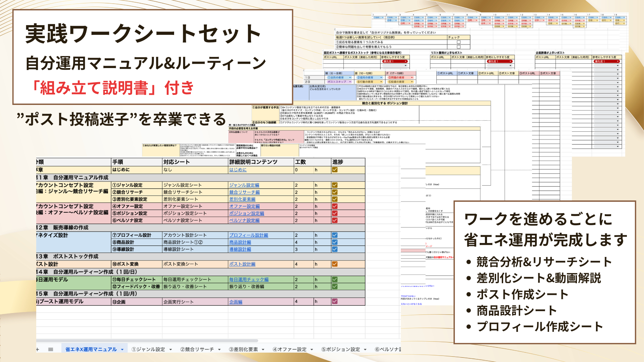
Task: Open the はじめに hyperlink in 詳細説明コンテンツ column
Action: (x=238, y=170)
